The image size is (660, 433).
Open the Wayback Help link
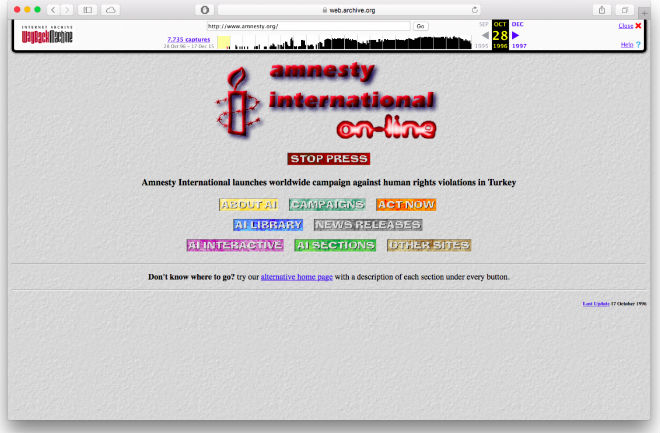point(627,45)
